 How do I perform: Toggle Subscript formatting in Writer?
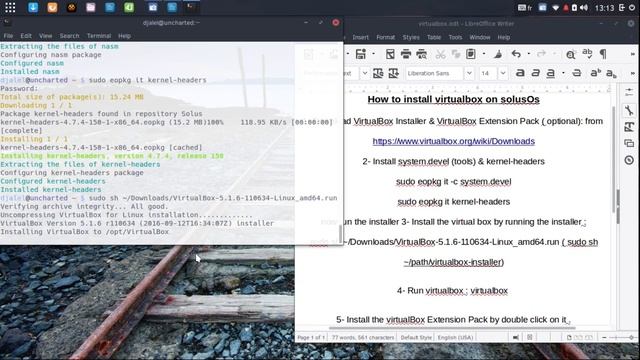[x=611, y=73]
